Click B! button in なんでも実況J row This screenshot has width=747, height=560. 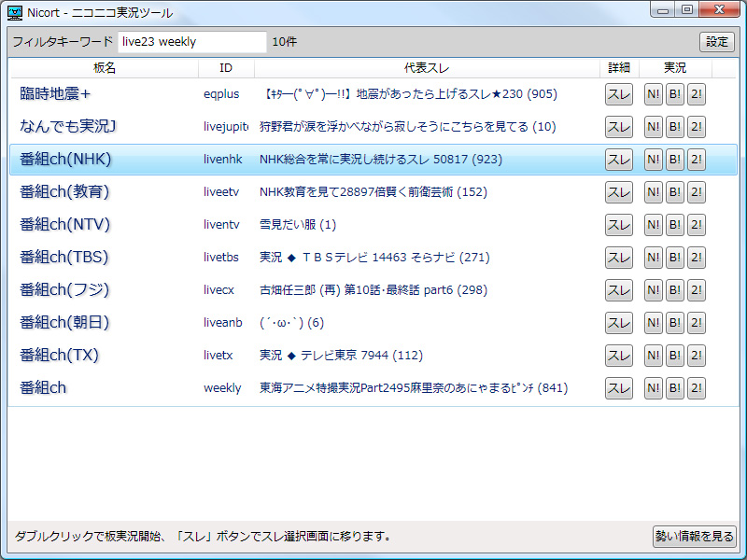(x=675, y=127)
